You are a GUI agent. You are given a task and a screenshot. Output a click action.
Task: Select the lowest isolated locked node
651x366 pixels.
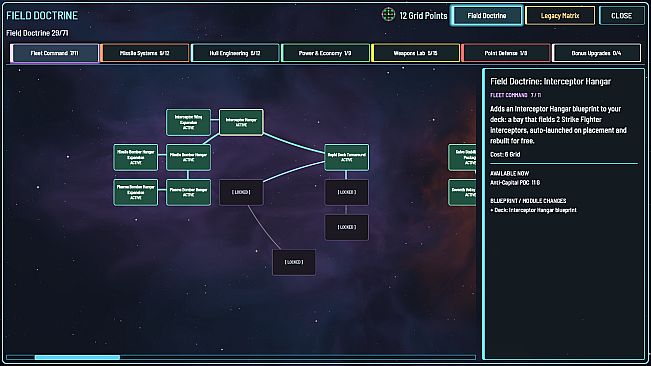click(x=294, y=262)
